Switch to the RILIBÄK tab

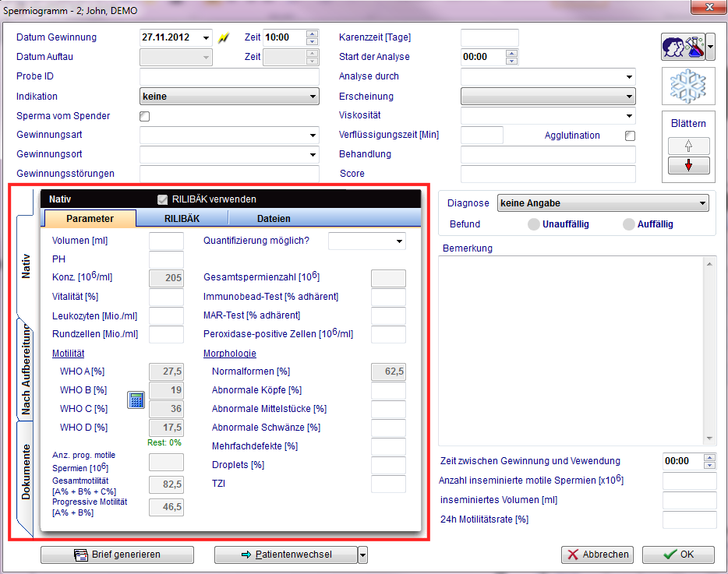tap(182, 219)
